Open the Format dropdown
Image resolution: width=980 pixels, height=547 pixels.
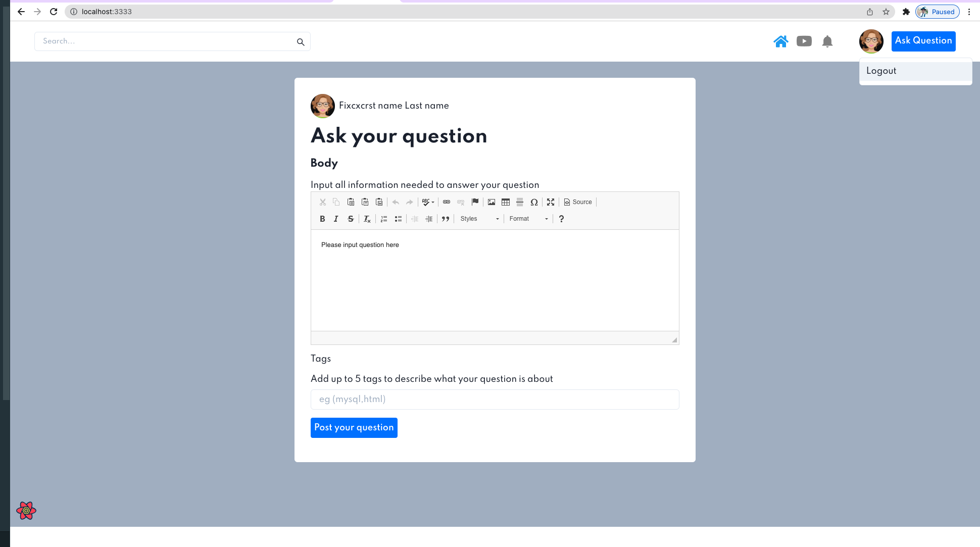pyautogui.click(x=528, y=219)
